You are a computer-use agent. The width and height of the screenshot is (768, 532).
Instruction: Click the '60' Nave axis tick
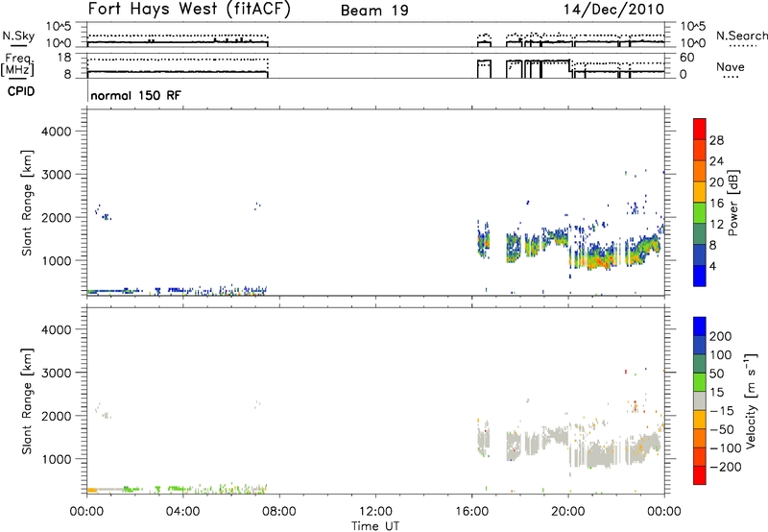tap(687, 58)
